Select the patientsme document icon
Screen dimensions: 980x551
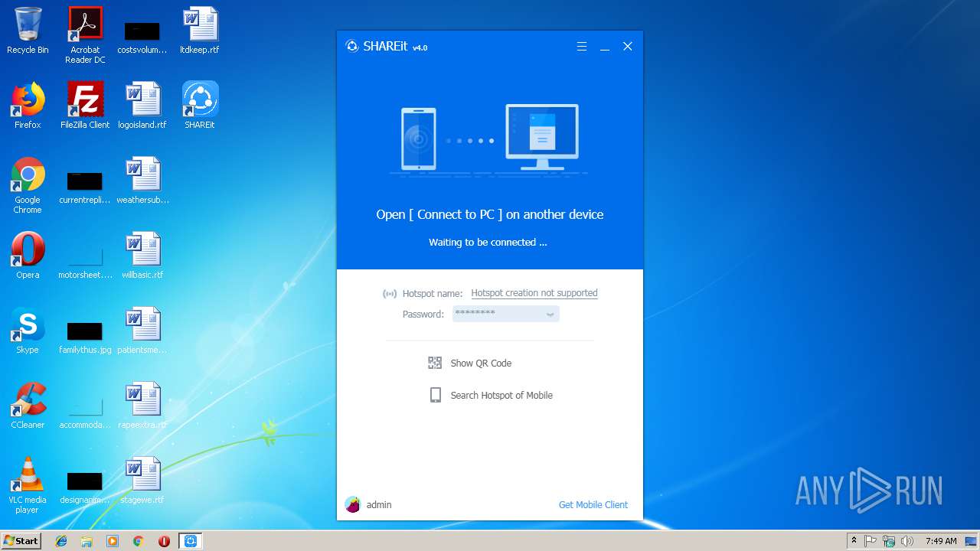(x=142, y=331)
